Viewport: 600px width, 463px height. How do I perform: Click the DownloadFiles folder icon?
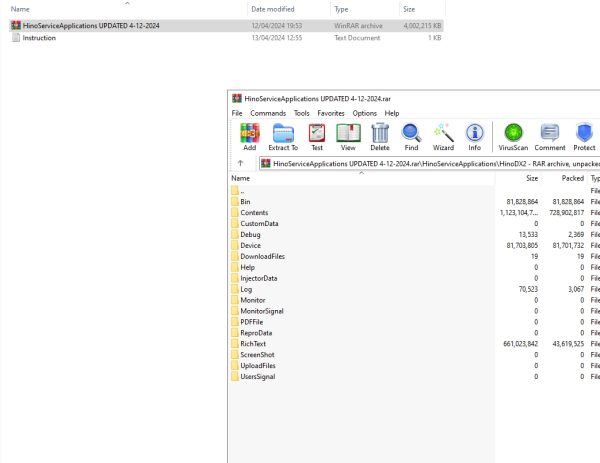pyautogui.click(x=235, y=256)
